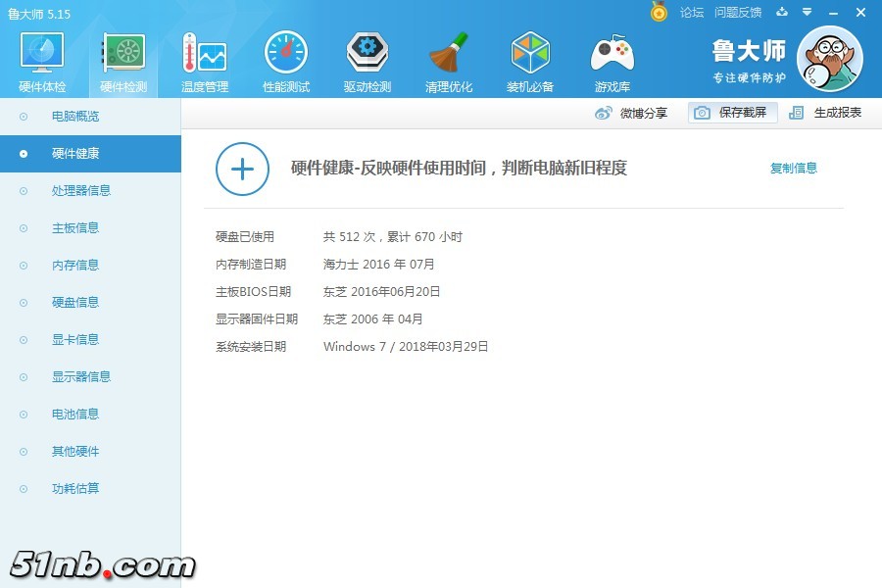Open the 装机必备 essentials library
The image size is (882, 588).
tap(530, 59)
